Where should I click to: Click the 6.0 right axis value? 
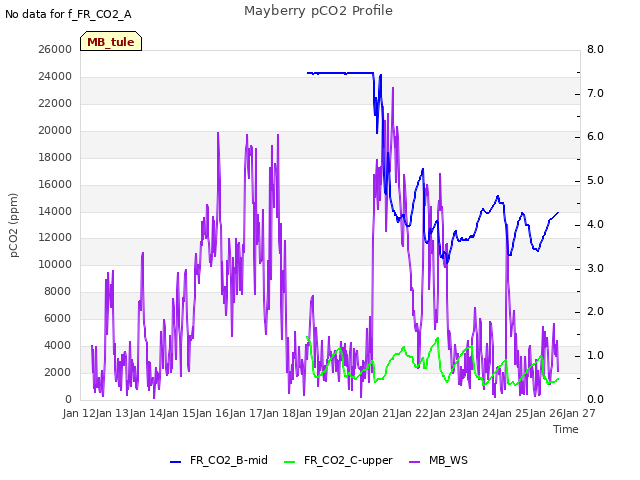coord(596,136)
